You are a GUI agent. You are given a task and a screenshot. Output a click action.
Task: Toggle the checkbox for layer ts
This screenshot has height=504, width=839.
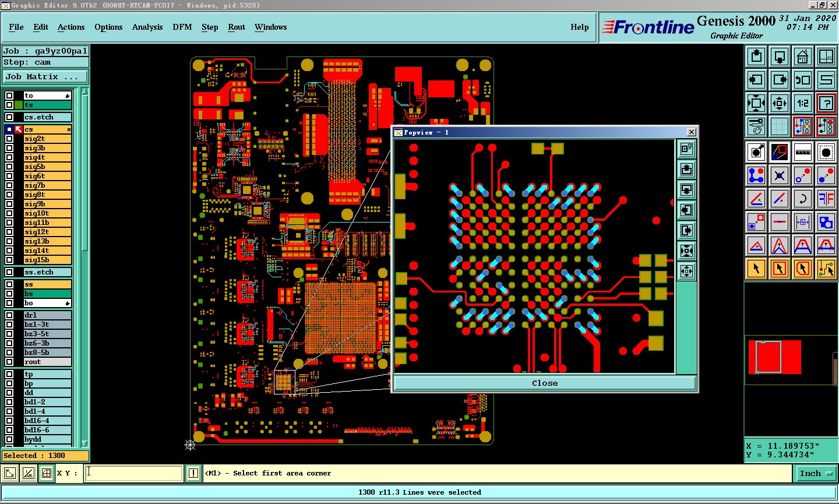point(9,105)
